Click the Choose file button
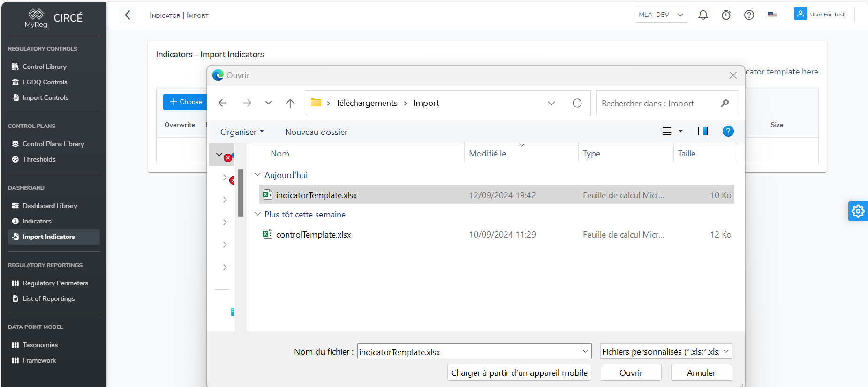Screen dimensions: 868x387 [186, 102]
